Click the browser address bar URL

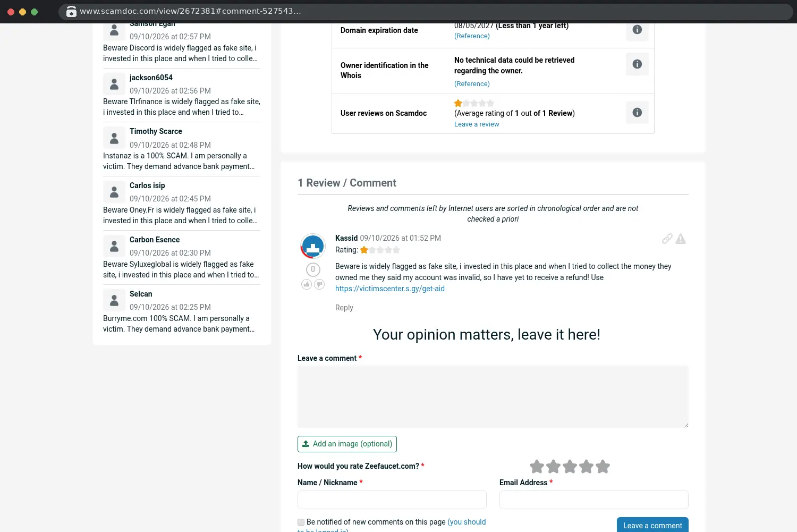(190, 11)
